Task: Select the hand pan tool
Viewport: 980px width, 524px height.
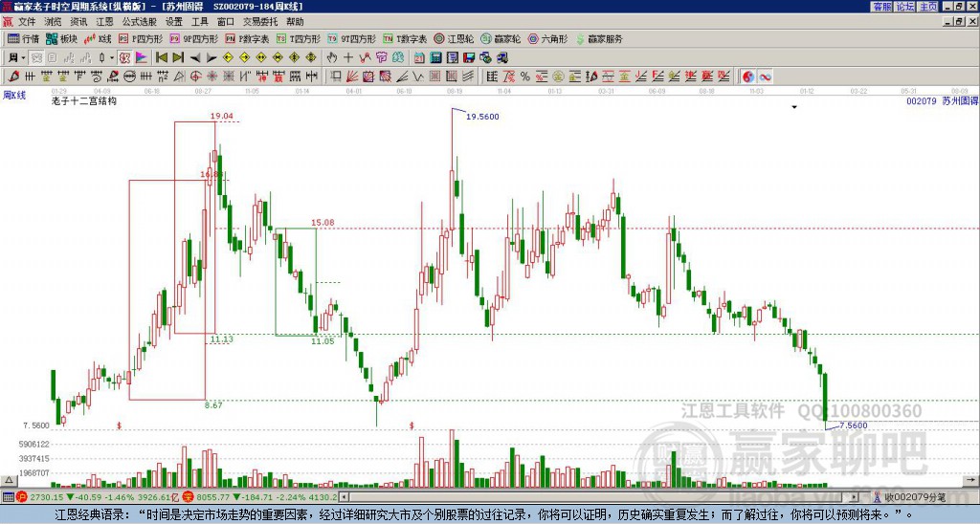Action: (332, 57)
